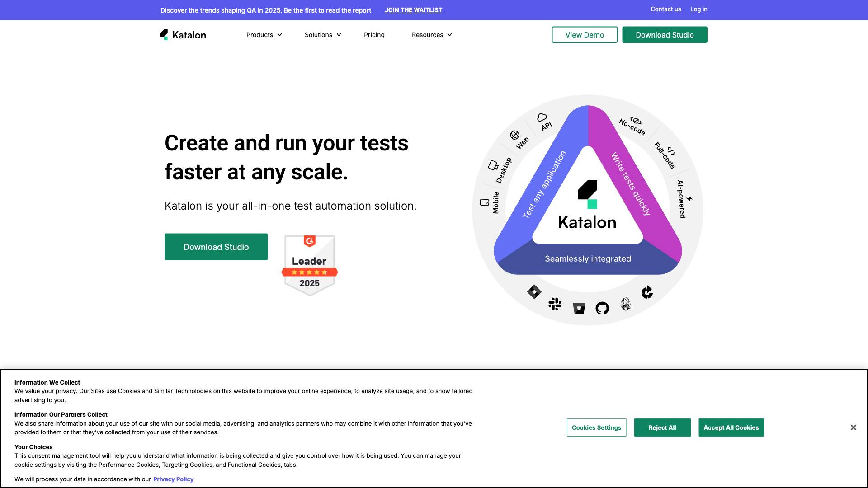Screen dimensions: 868x488
Task: Click the Jenkins butler icon
Action: coord(626,304)
